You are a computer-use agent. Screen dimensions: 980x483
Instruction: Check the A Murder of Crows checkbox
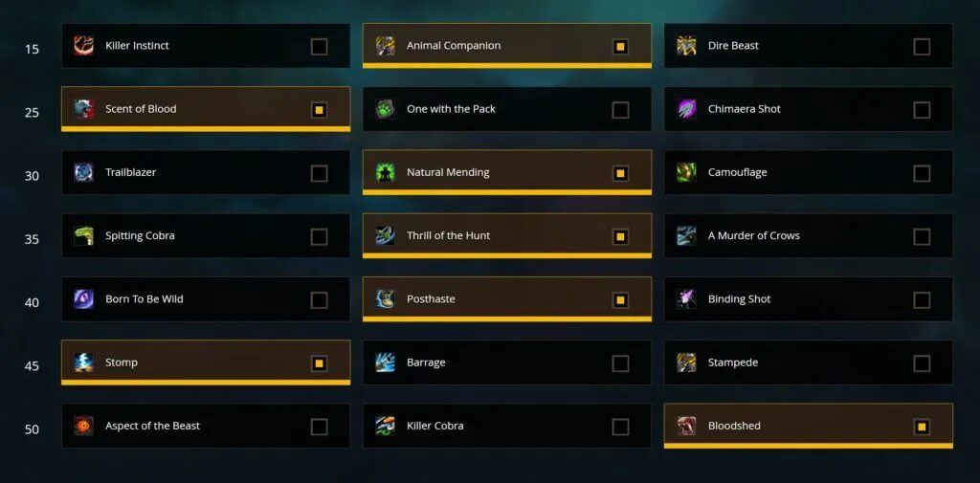(922, 237)
